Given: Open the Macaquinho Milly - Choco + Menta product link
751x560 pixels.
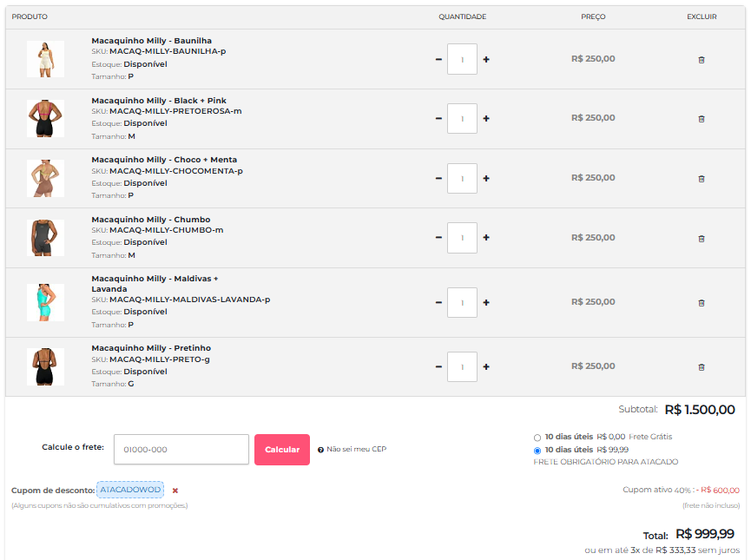Looking at the screenshot, I should 164,160.
